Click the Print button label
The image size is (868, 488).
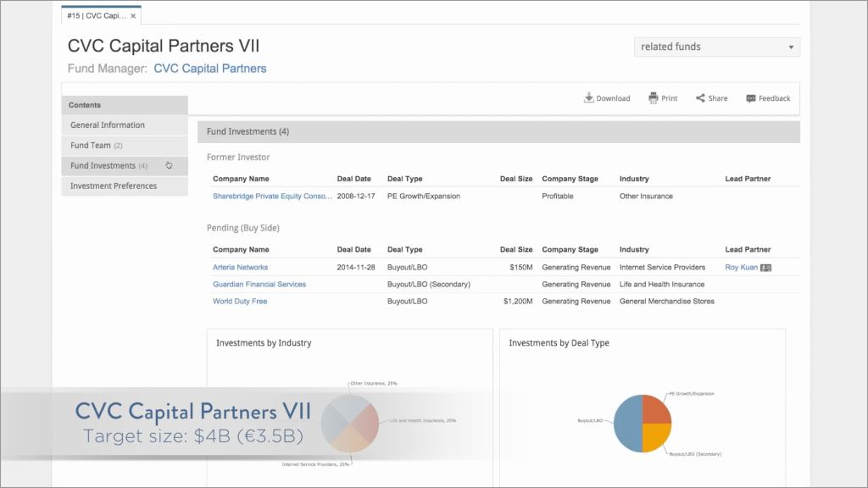(670, 98)
